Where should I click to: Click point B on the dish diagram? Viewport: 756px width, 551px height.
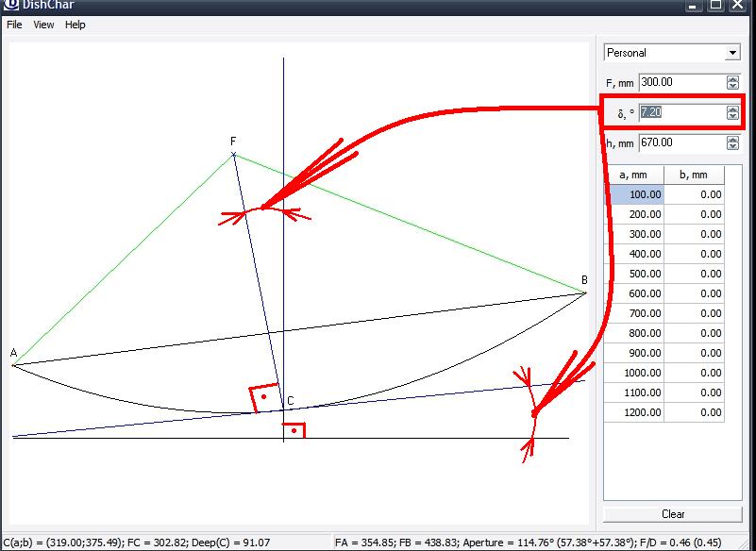585,292
